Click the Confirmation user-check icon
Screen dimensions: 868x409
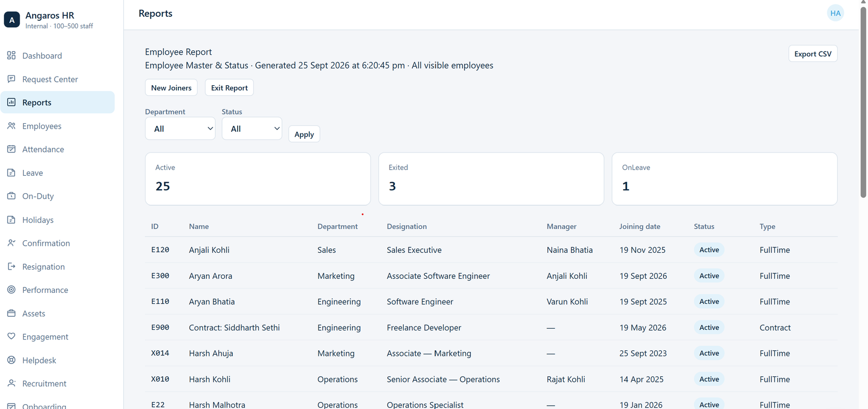11,243
